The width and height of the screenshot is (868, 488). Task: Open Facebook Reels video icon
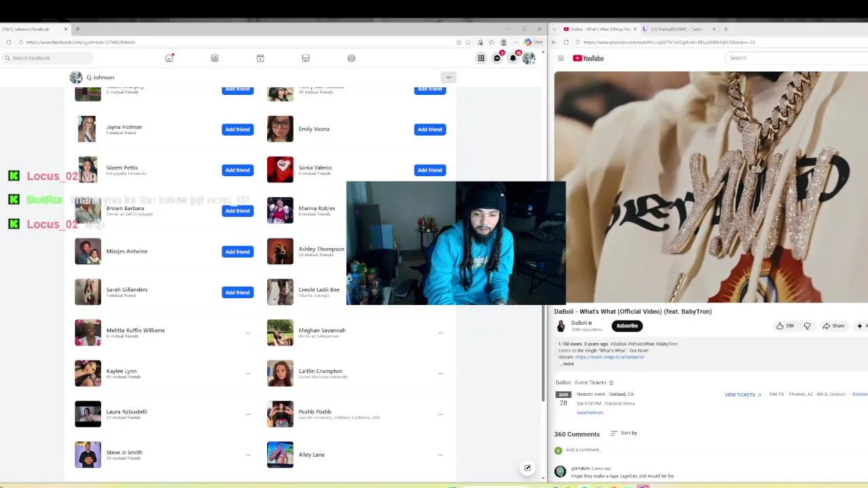(x=260, y=58)
